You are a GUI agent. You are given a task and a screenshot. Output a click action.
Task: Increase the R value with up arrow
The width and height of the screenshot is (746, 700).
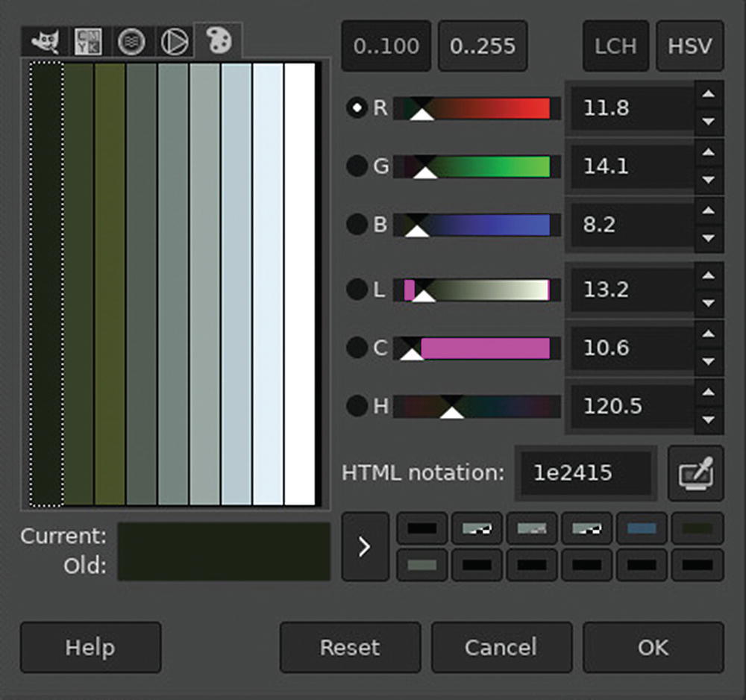[x=709, y=95]
